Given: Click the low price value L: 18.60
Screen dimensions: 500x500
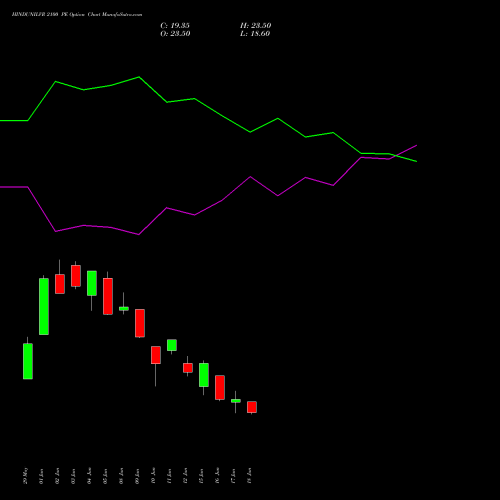Looking at the screenshot, I should pos(255,34).
